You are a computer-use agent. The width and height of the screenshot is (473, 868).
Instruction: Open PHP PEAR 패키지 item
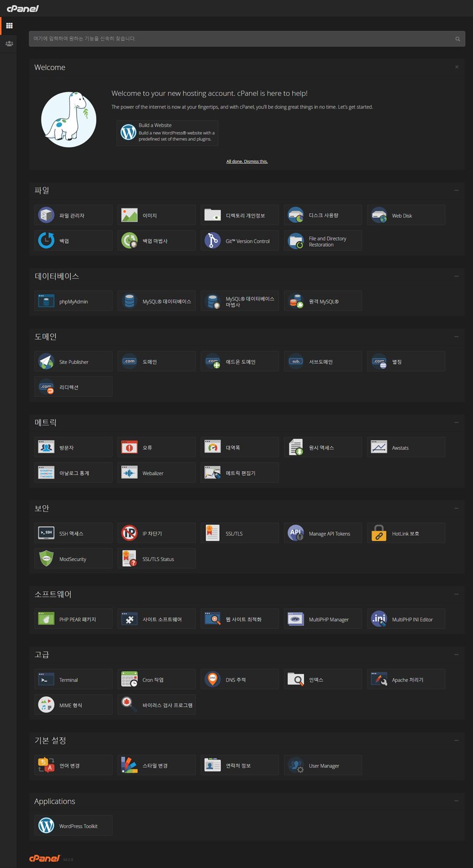pyautogui.click(x=74, y=619)
